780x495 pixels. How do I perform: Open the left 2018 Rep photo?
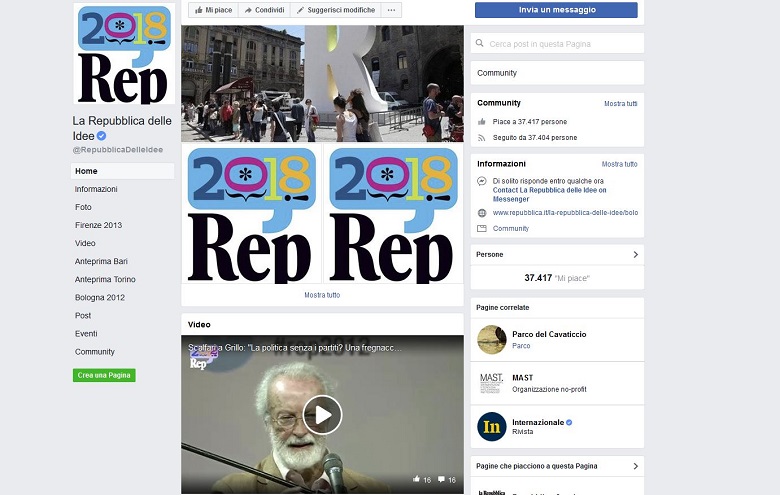[252, 213]
